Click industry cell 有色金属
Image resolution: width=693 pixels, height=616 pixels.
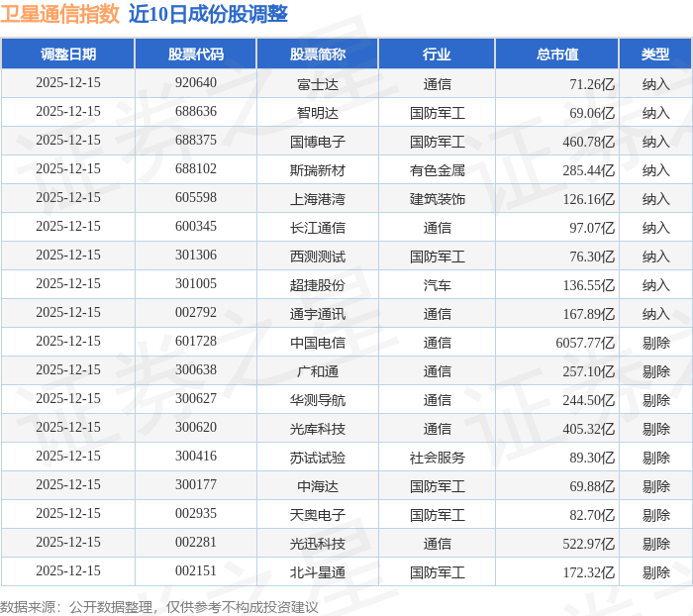(438, 170)
